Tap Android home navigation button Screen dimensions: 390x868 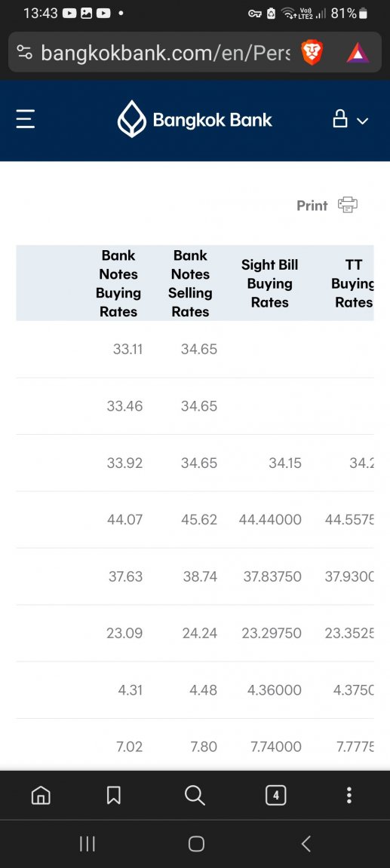coord(196,844)
